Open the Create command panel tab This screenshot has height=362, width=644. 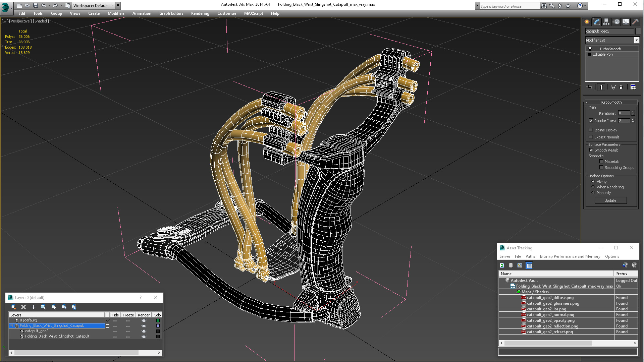[587, 22]
